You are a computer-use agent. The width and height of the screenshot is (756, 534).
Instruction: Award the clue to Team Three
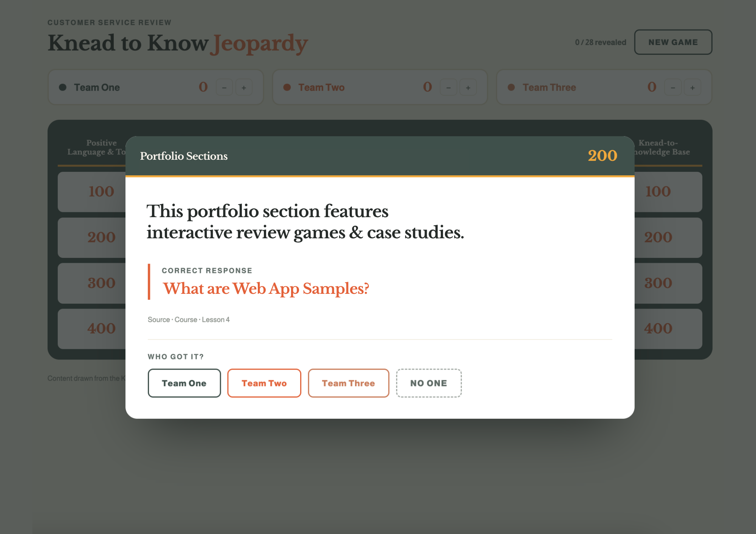click(x=348, y=383)
